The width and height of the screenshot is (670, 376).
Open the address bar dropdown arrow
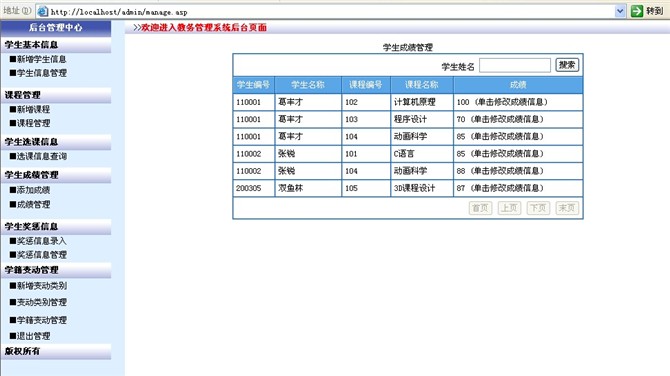[620, 11]
